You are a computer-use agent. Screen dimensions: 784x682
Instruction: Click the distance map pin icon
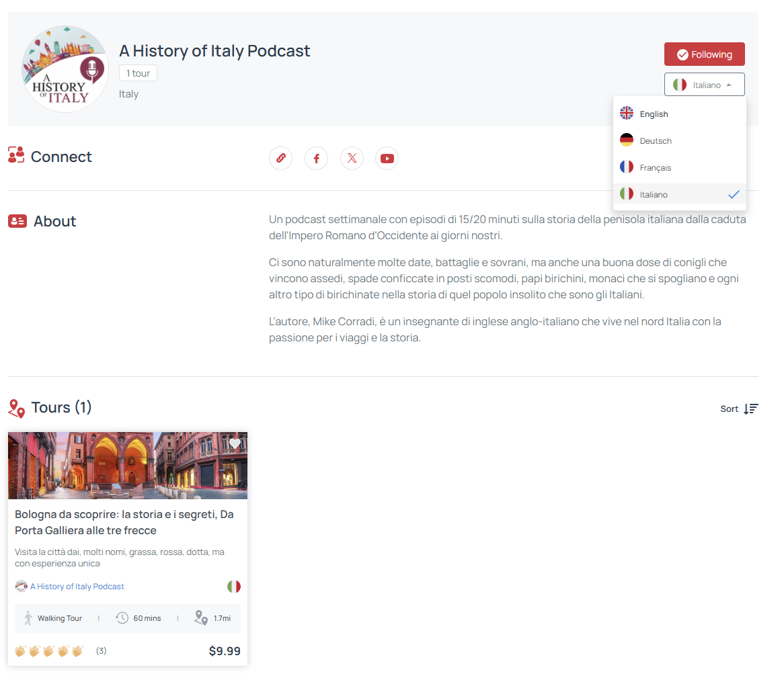click(x=201, y=618)
